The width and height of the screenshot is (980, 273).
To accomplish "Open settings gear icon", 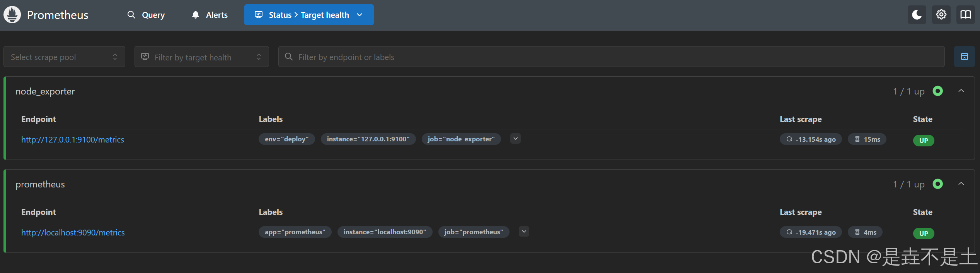I will (941, 15).
